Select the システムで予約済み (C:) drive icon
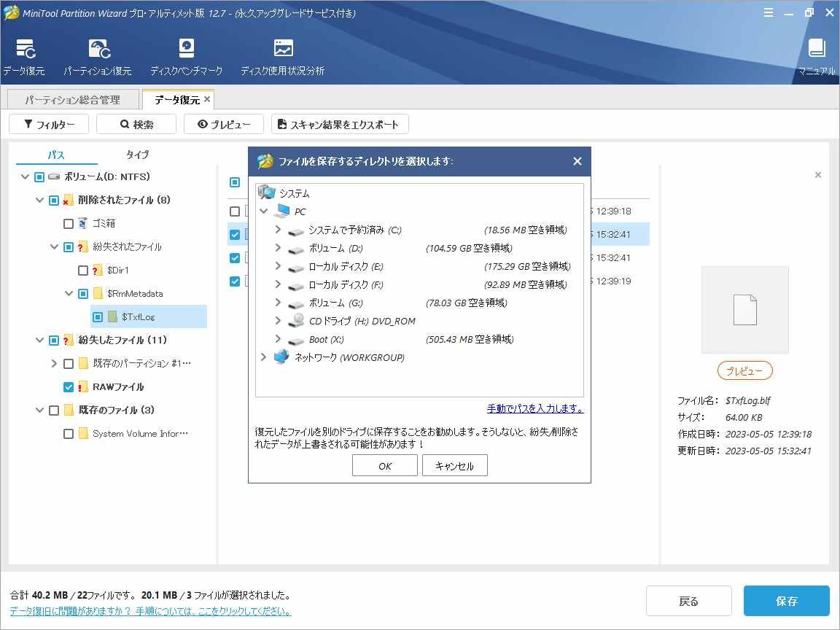Viewport: 840px width, 630px height. coord(296,231)
